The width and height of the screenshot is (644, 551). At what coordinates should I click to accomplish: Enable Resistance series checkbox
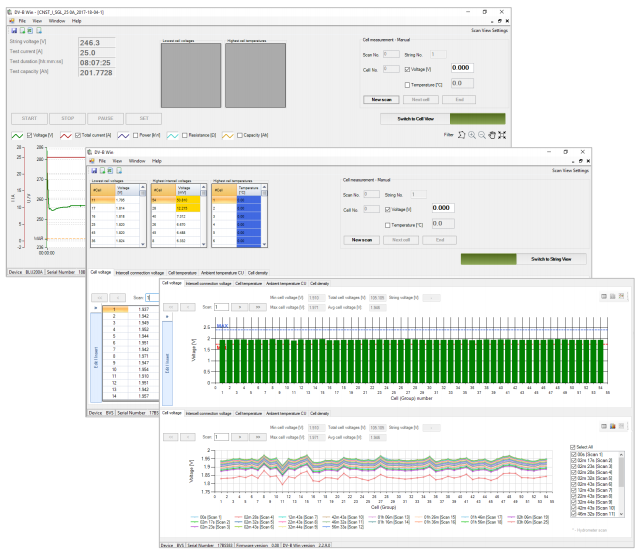click(184, 135)
